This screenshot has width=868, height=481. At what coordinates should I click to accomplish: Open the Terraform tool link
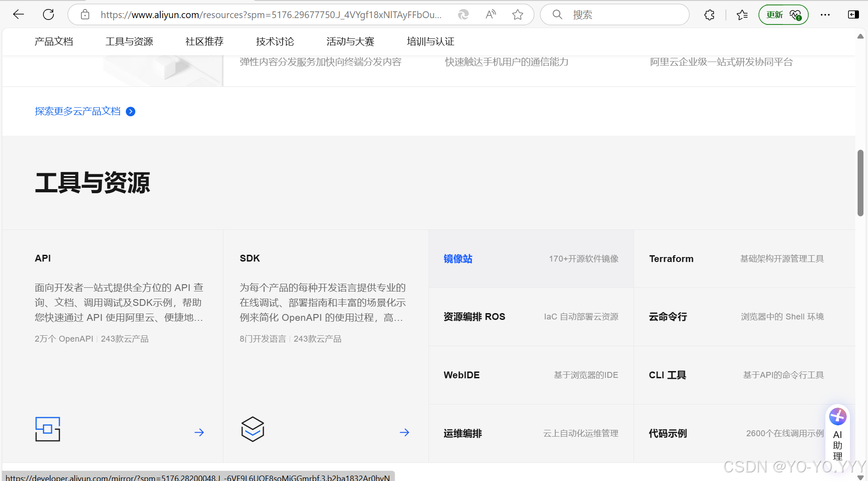coord(671,259)
